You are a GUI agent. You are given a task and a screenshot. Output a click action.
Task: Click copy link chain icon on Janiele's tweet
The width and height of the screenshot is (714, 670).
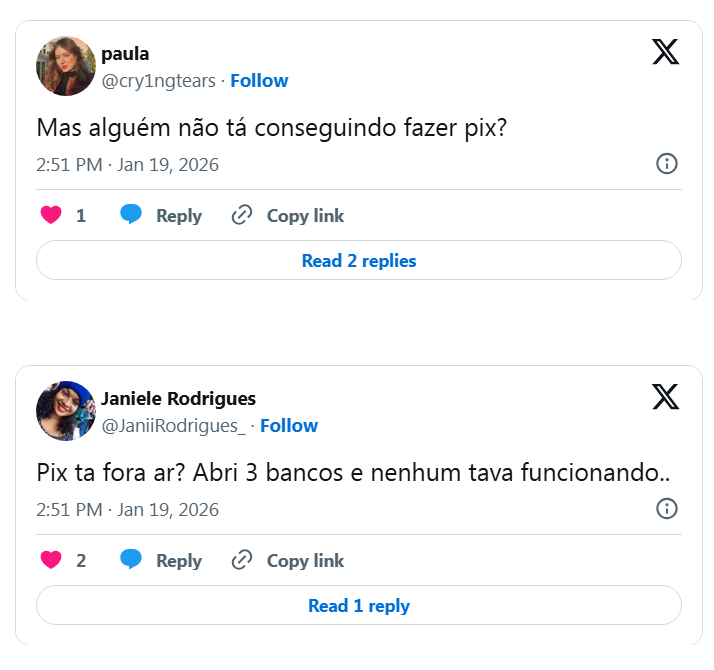[x=242, y=560]
